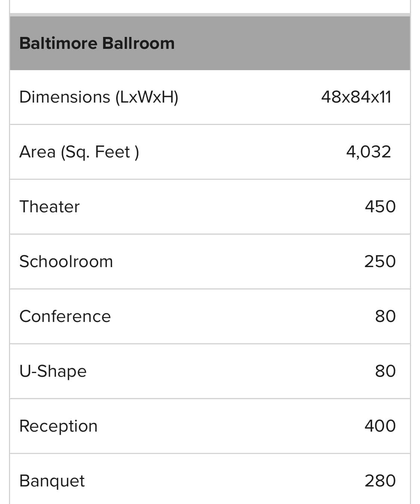Select the Reception capacity 400
This screenshot has height=504, width=420.
[x=380, y=426]
